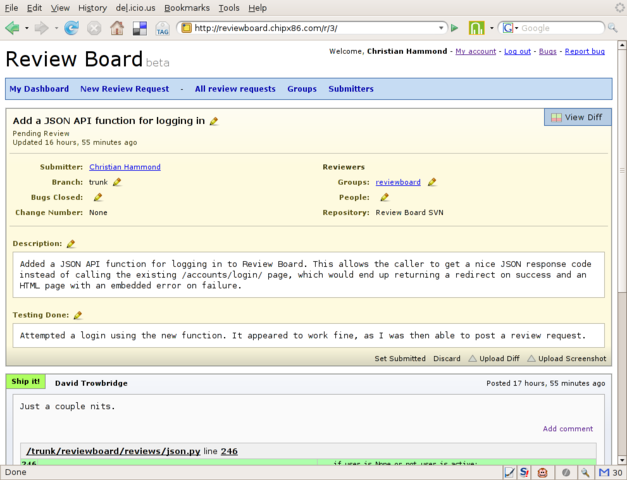This screenshot has height=480, width=627.
Task: Edit the review title with pencil icon
Action: [x=214, y=121]
